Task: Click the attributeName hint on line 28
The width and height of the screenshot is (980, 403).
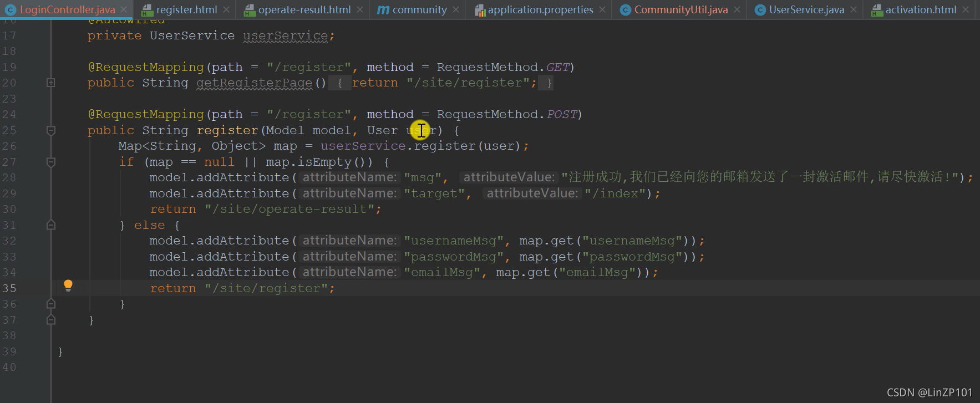Action: click(349, 177)
